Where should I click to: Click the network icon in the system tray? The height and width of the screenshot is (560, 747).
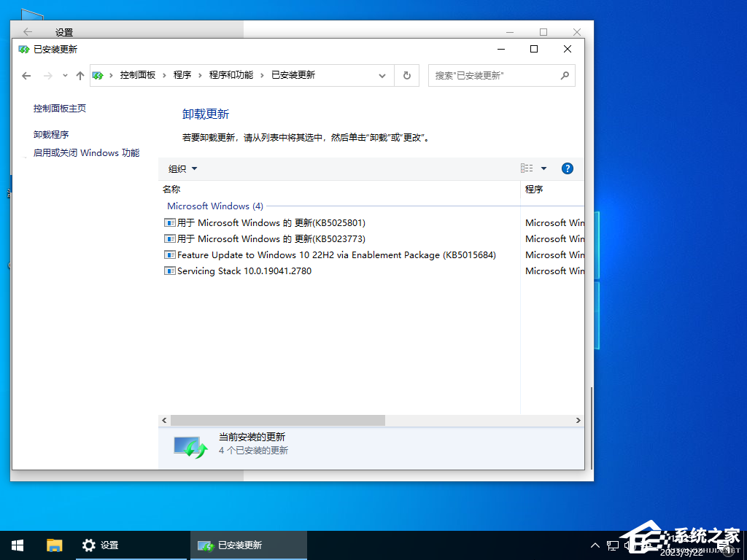pyautogui.click(x=613, y=545)
